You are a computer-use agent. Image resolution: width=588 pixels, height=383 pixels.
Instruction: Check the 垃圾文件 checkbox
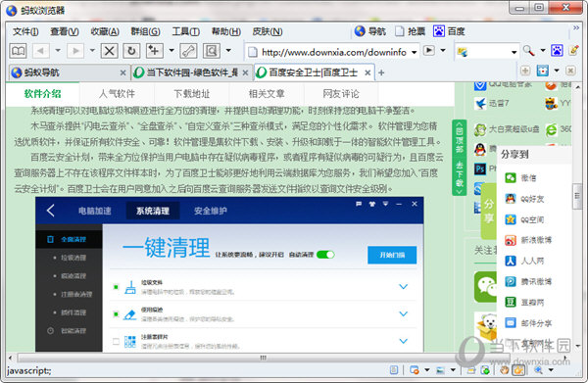[x=116, y=287]
